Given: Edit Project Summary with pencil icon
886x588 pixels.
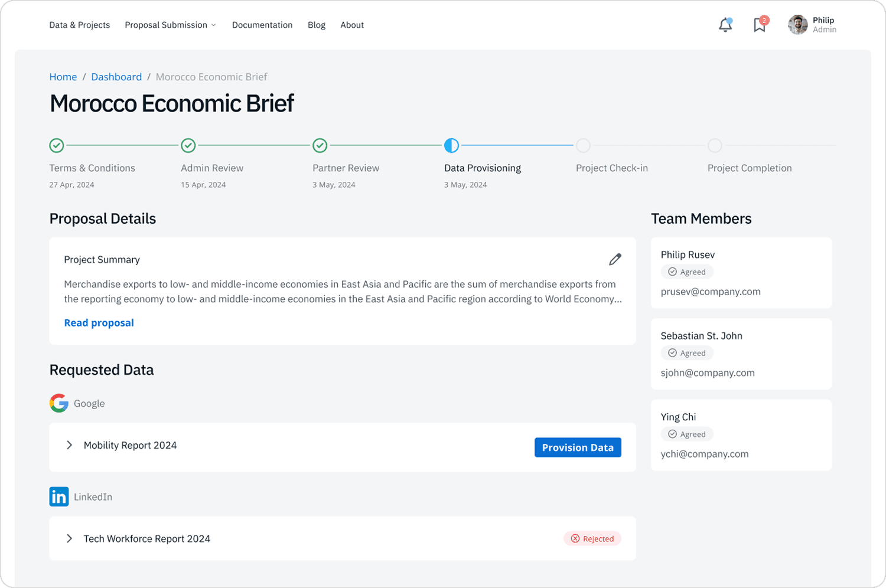Looking at the screenshot, I should pos(615,259).
